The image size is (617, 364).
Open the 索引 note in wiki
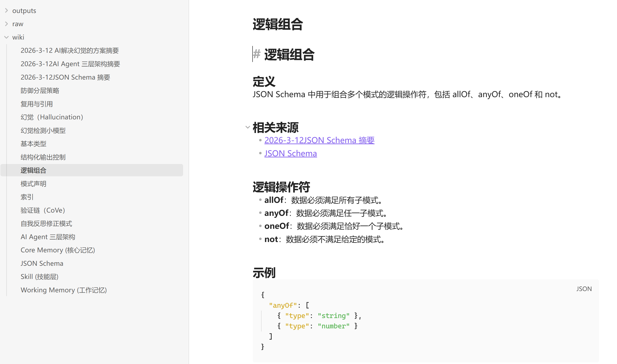click(27, 197)
